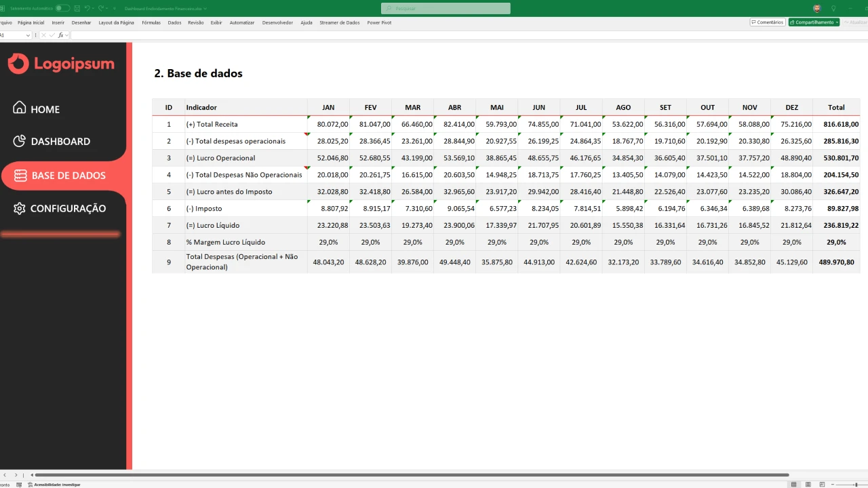The image size is (868, 488).
Task: Click the Save disk icon in title bar
Action: click(x=77, y=8)
